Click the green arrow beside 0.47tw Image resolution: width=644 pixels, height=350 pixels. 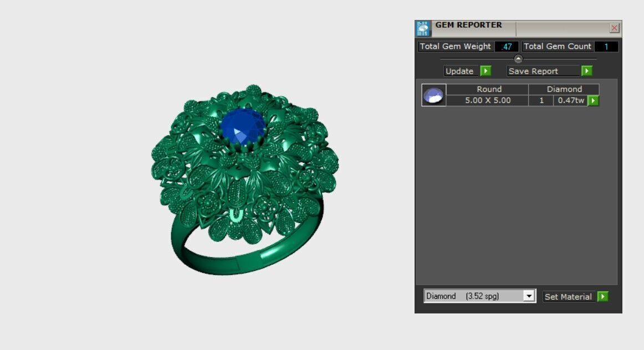click(x=593, y=101)
